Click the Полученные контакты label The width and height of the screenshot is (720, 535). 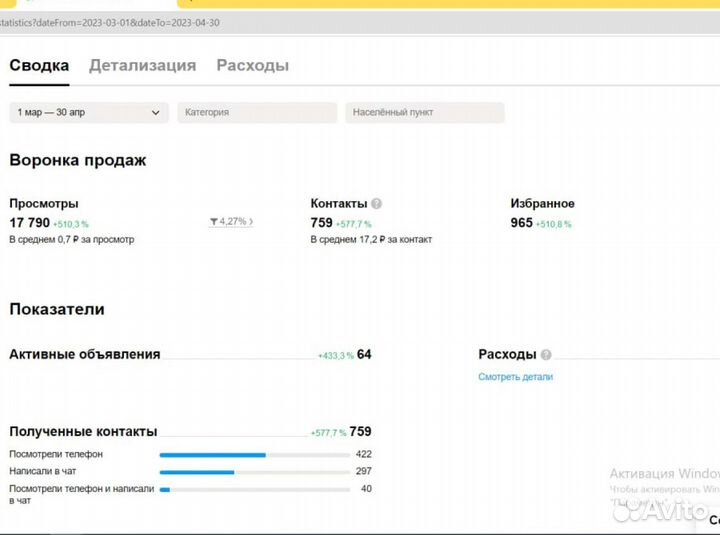83,432
